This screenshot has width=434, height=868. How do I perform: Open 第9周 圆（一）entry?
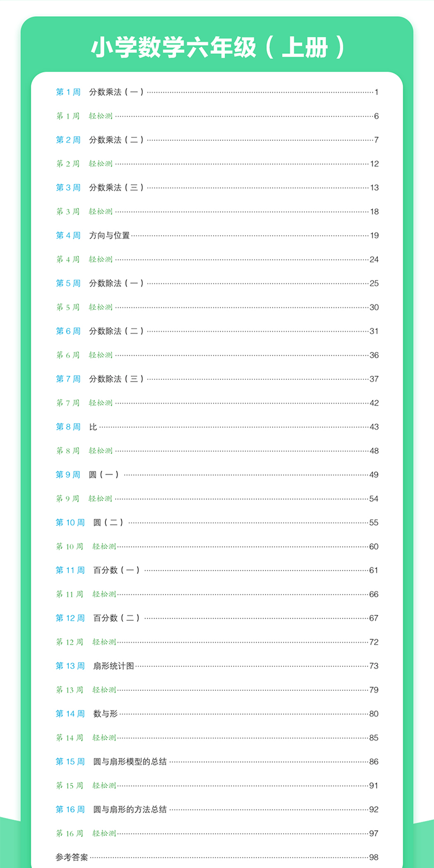pyautogui.click(x=217, y=474)
